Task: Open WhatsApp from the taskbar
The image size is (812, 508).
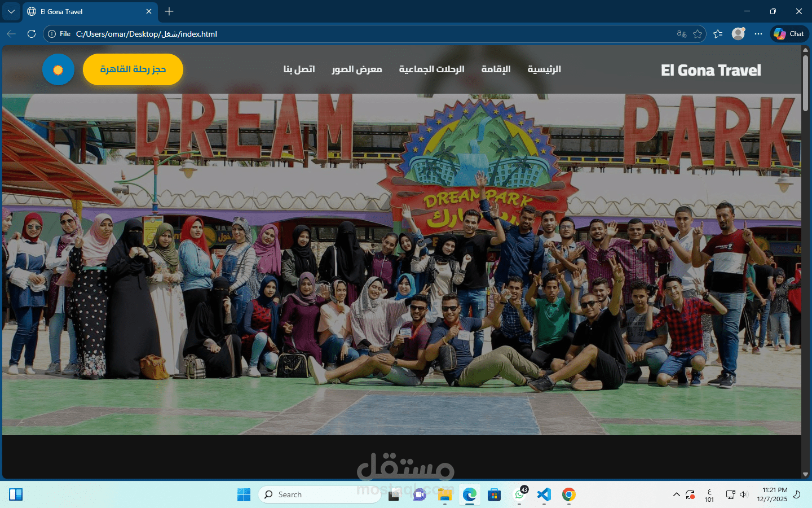Action: (x=519, y=494)
